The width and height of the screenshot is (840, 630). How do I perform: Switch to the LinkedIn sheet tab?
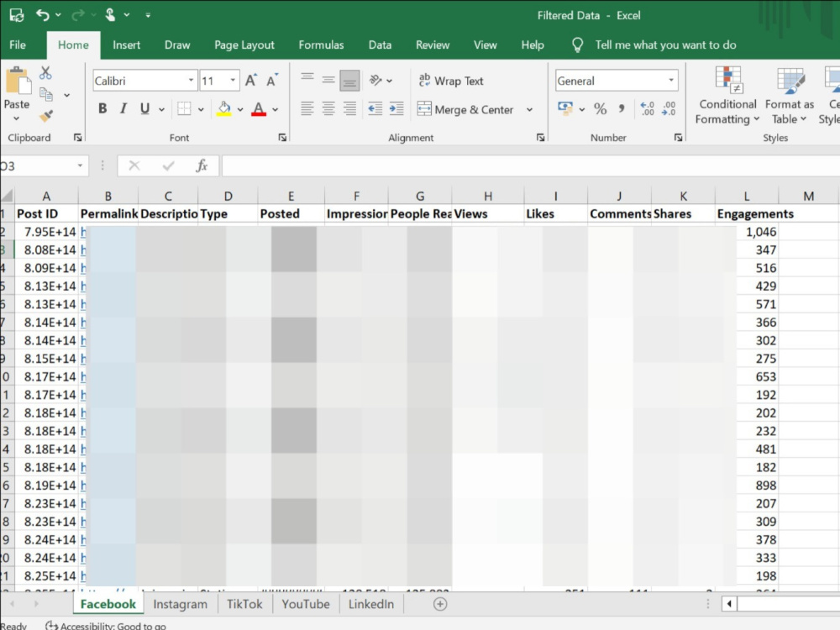(x=370, y=604)
